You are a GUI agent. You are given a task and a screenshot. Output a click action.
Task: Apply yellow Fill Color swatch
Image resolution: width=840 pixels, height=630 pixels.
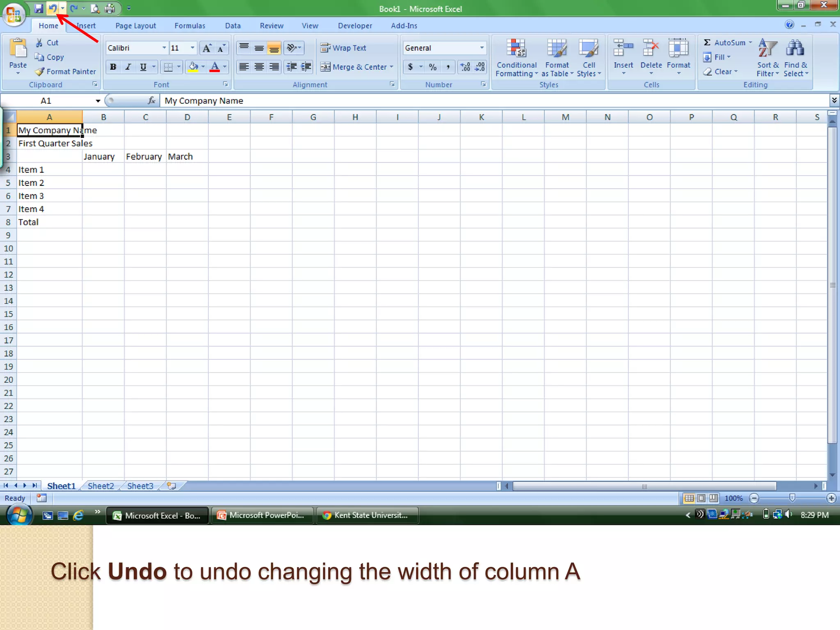click(x=193, y=67)
